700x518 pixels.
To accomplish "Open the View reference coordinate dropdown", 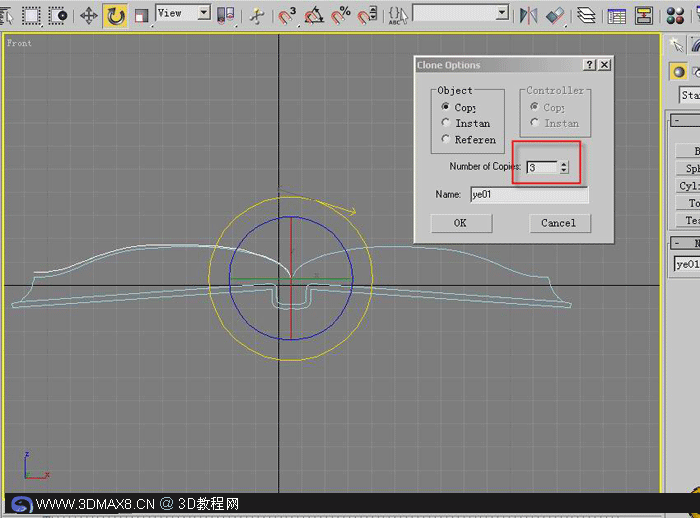I will [204, 13].
